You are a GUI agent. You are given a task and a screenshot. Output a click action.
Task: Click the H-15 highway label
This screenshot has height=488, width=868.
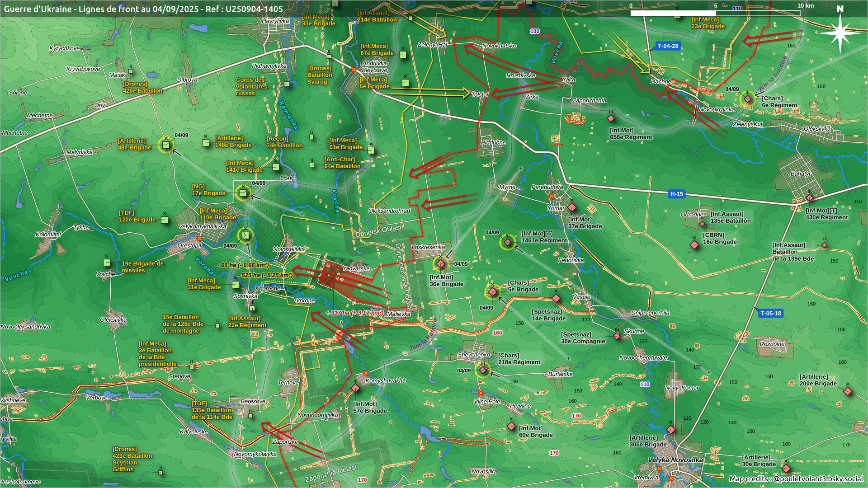point(676,194)
